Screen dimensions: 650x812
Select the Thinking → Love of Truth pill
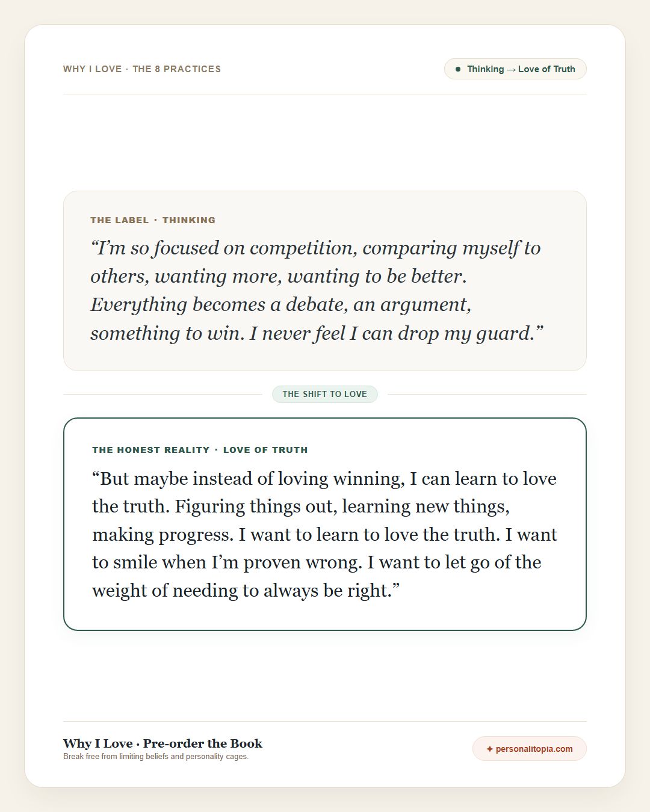(515, 69)
